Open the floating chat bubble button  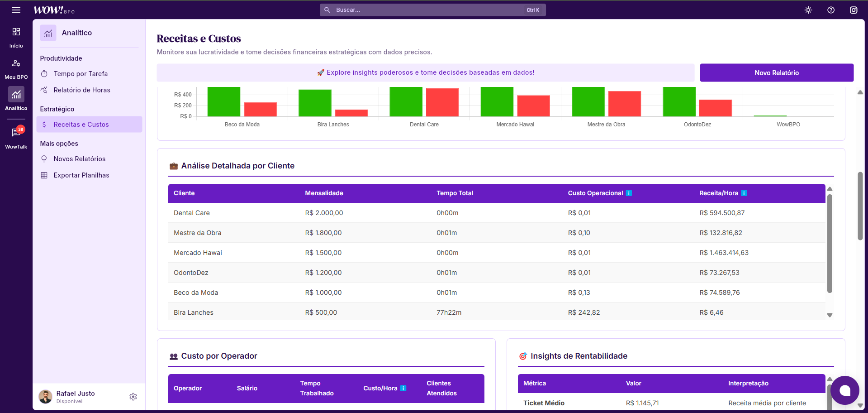[844, 390]
